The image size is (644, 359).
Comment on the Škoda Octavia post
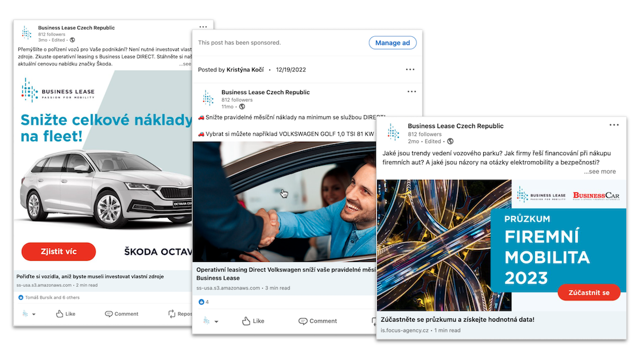tap(122, 314)
